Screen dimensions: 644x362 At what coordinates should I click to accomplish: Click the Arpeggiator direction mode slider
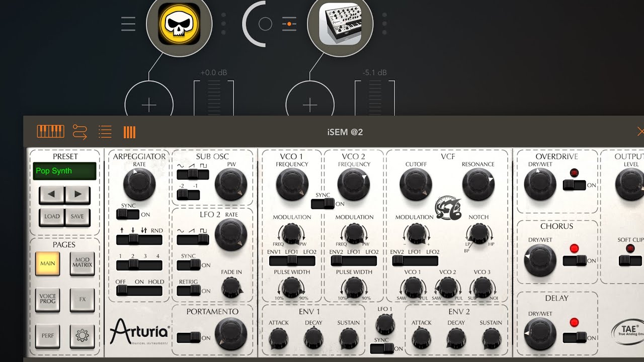point(139,240)
